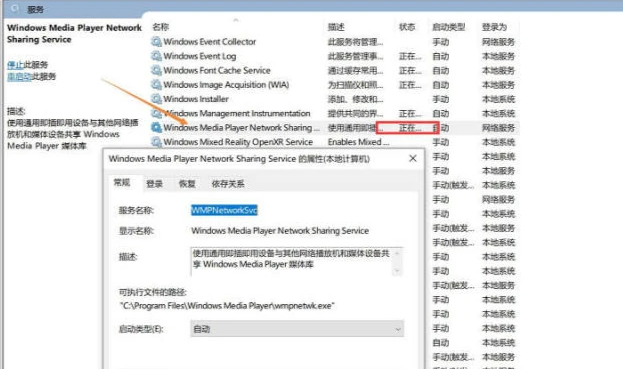Screen dimensions: 623x369
Task: Sort services by the 启动类型 column header
Action: click(x=449, y=27)
